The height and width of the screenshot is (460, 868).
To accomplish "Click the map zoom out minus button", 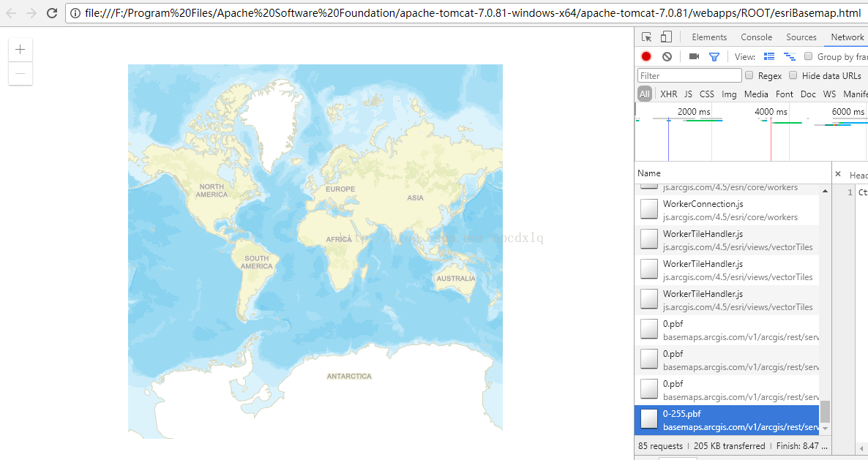I will (20, 73).
